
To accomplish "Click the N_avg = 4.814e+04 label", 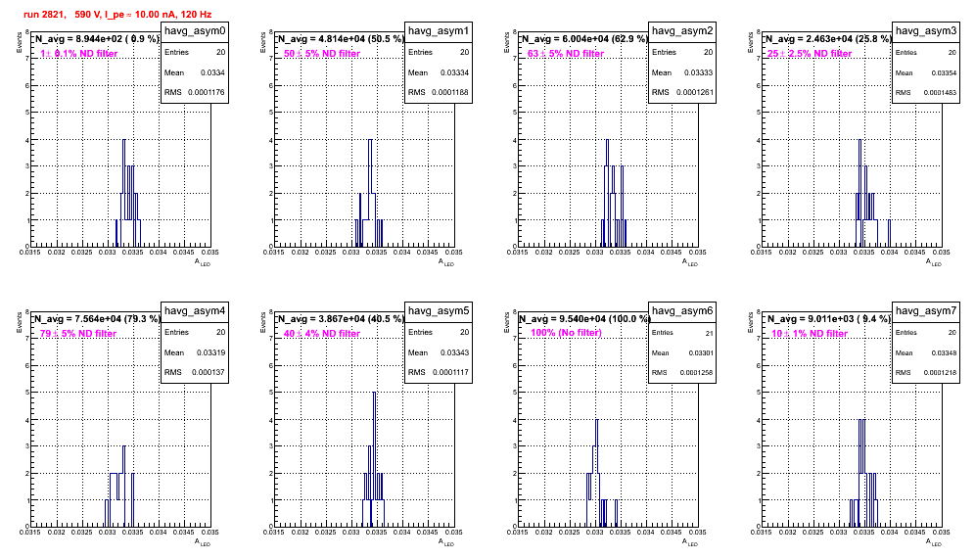I will (x=340, y=39).
